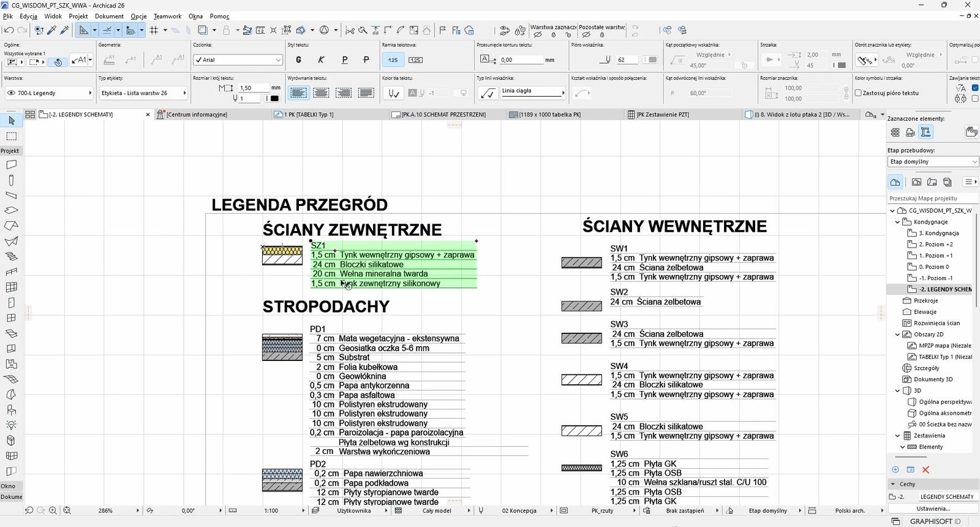Viewport: 980px width, 527px height.
Task: Collapse the Kondygnacje tree node
Action: [898, 222]
